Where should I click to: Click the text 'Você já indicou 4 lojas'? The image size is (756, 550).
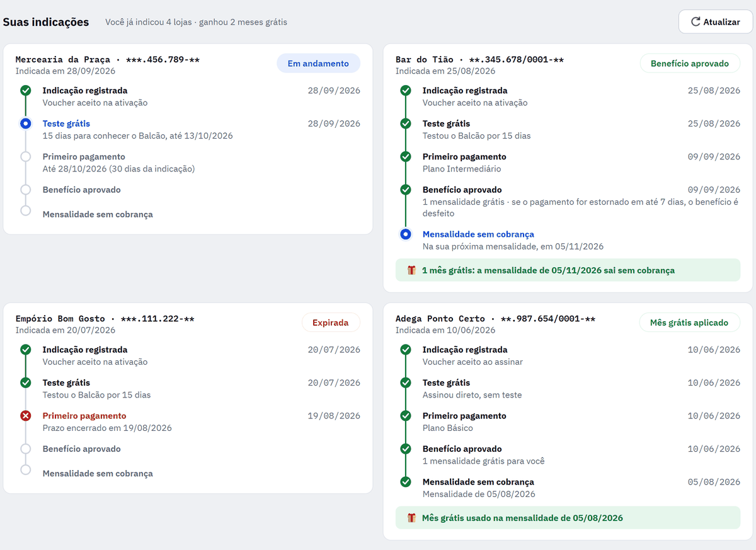tap(148, 22)
